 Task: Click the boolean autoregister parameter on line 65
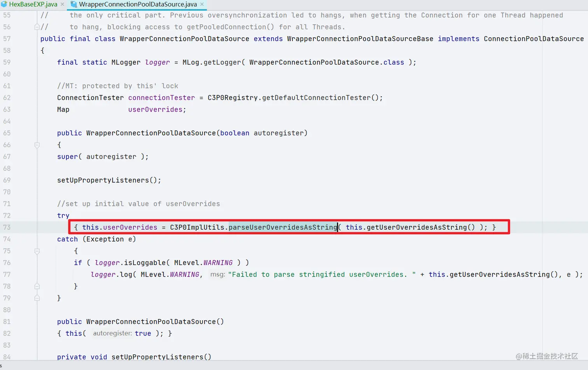point(262,133)
